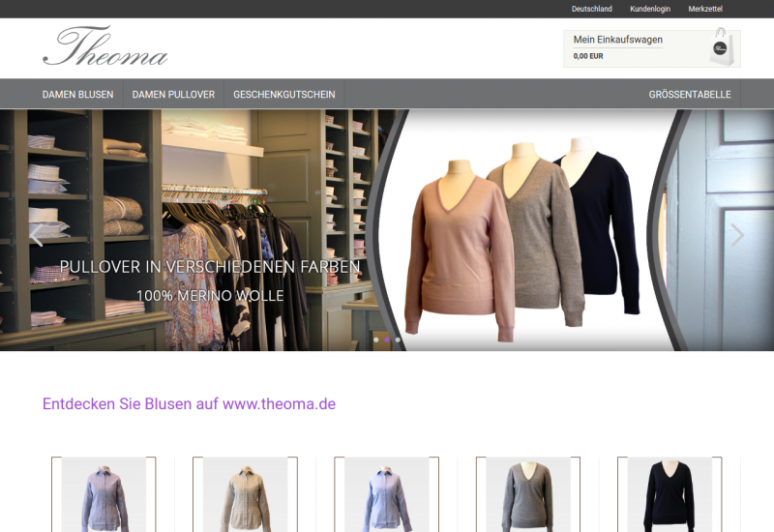Go to the Geschenkgutschein page
The width and height of the screenshot is (774, 532).
click(x=283, y=95)
